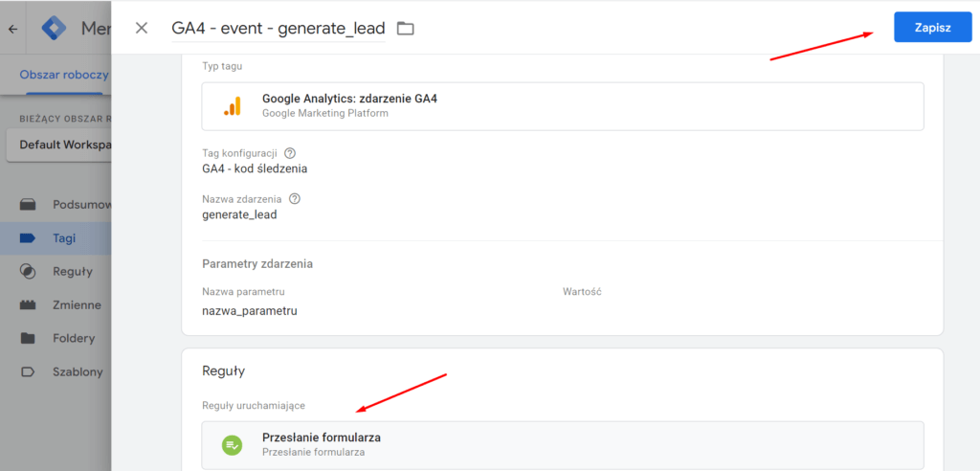Click the help icon next to Nazwa zdarzenia
Screen dimensions: 980x471
pos(295,199)
